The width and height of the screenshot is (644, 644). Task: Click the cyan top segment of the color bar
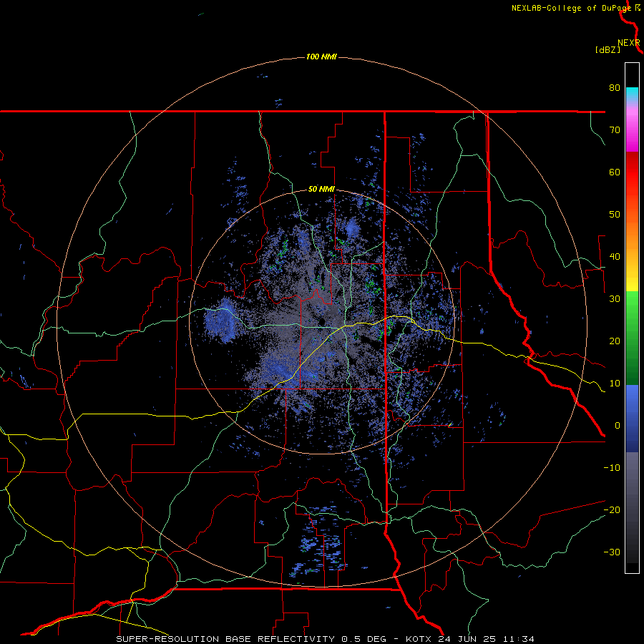tap(632, 94)
